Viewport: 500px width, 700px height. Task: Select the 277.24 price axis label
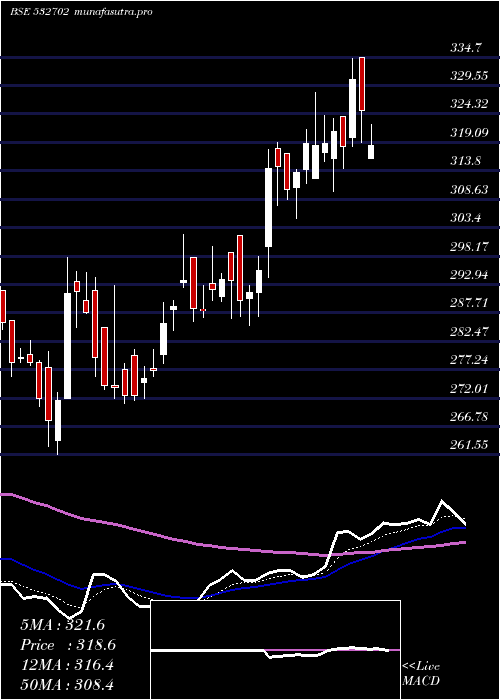[x=469, y=360]
